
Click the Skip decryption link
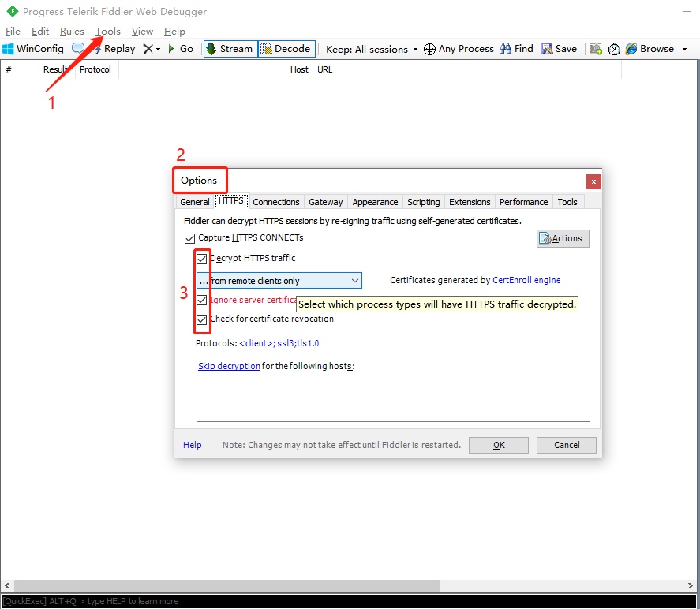pos(229,366)
